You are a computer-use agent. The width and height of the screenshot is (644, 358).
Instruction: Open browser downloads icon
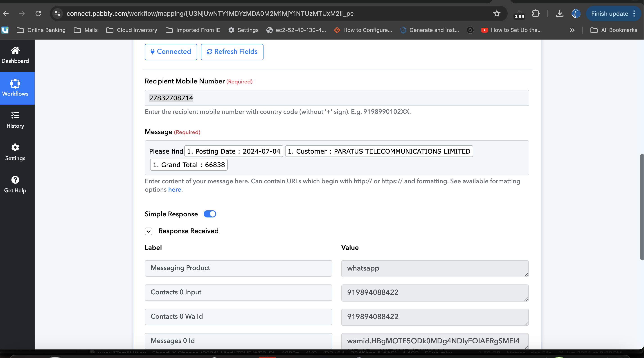[560, 13]
